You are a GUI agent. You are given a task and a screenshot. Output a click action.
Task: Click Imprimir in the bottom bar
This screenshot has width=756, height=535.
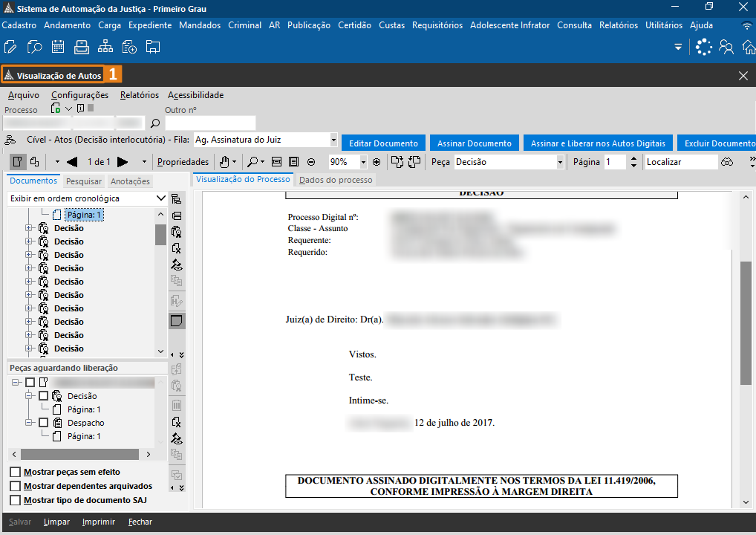pos(98,522)
